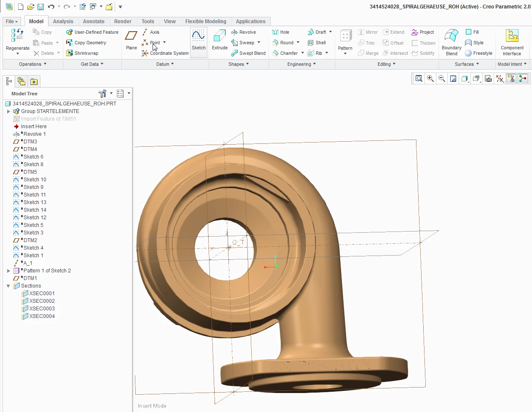Toggle the spin center display icon
The height and width of the screenshot is (412, 532).
coord(523,78)
